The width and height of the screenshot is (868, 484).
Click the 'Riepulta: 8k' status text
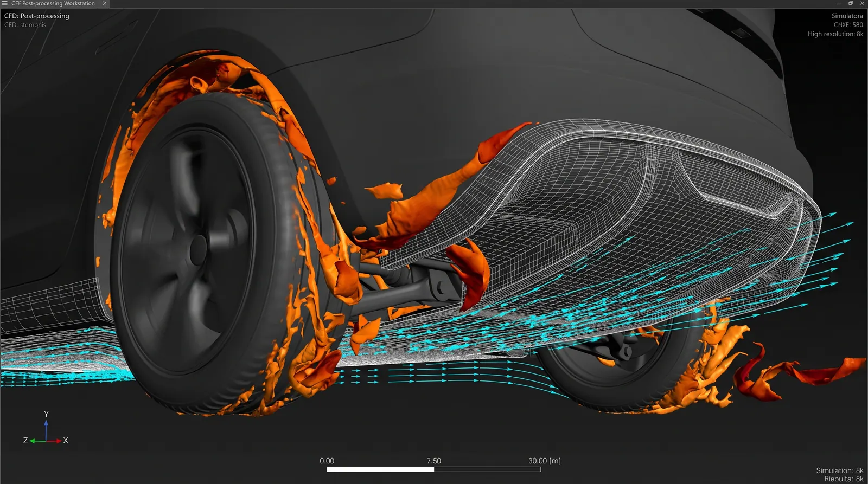(x=844, y=479)
